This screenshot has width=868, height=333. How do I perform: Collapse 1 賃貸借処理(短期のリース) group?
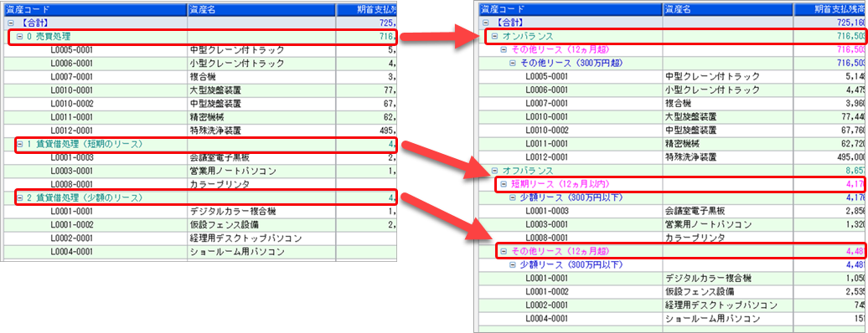click(x=20, y=144)
